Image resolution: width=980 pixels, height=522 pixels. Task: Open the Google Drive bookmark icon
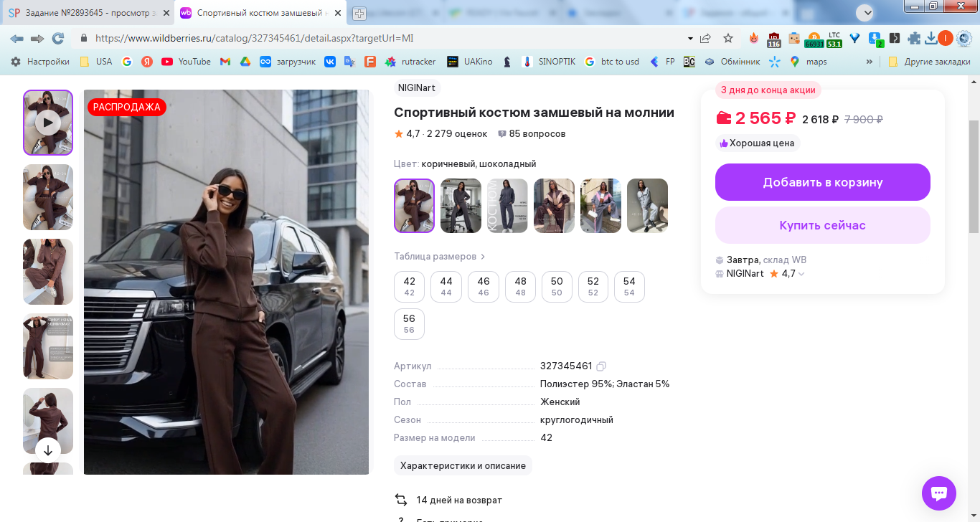[x=245, y=62]
